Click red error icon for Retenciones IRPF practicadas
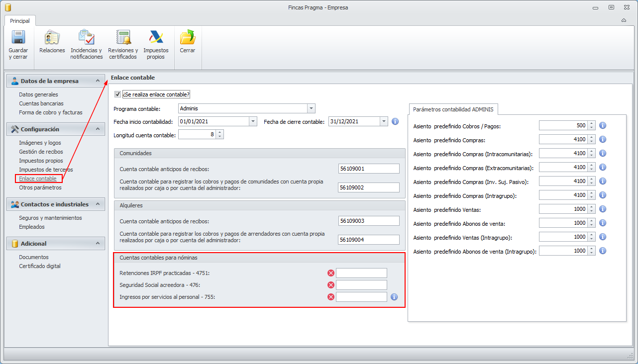This screenshot has width=638, height=364. [330, 273]
